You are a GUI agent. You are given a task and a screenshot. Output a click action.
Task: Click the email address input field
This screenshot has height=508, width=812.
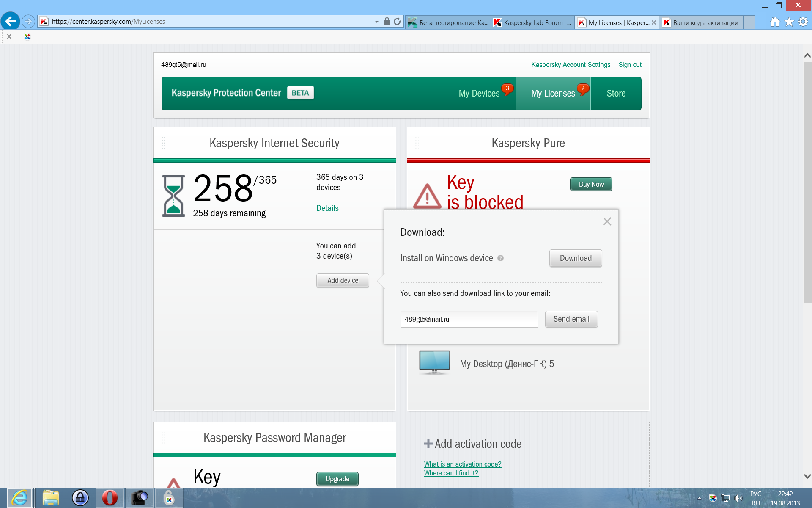(x=469, y=319)
